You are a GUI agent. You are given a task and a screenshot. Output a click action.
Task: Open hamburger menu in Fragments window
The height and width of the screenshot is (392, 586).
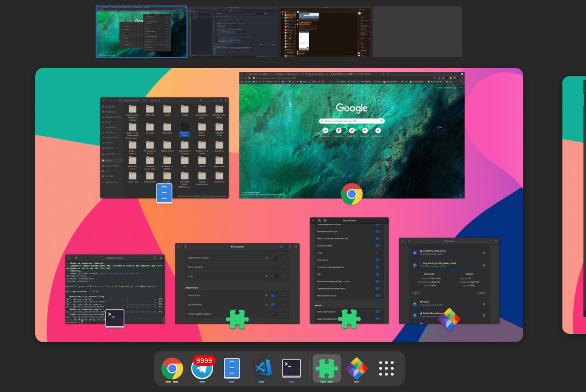pyautogui.click(x=496, y=241)
